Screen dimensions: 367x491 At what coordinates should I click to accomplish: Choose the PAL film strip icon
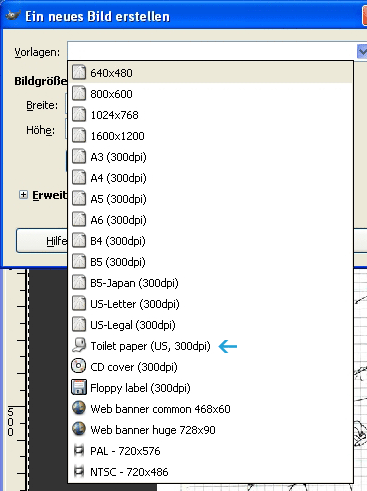[x=79, y=451]
